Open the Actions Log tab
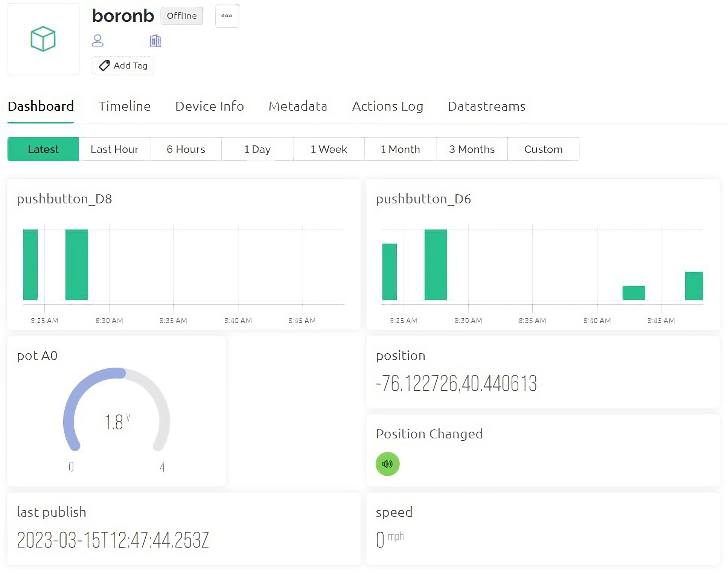The image size is (728, 574). [387, 106]
